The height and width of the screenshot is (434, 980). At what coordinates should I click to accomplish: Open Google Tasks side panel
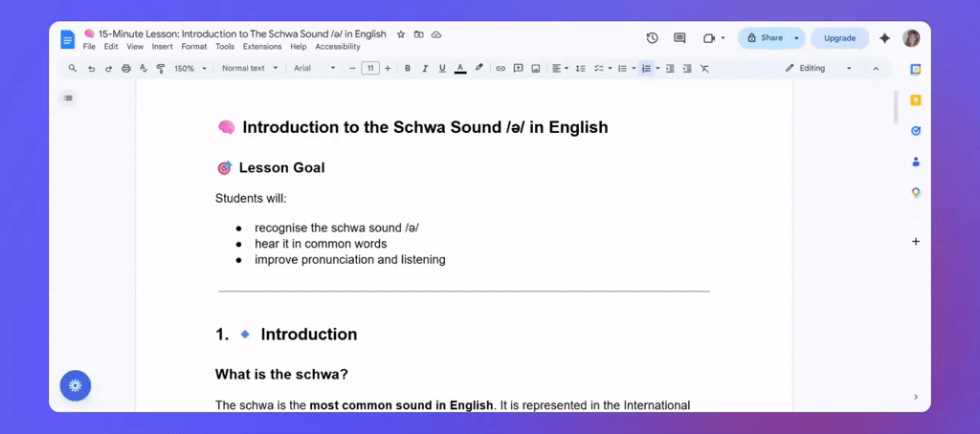(x=916, y=131)
